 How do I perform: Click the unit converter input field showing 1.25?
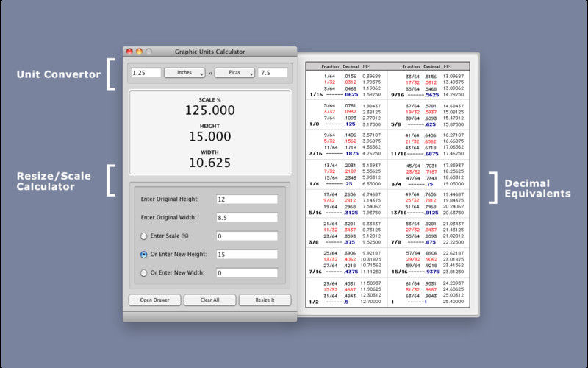pyautogui.click(x=146, y=73)
